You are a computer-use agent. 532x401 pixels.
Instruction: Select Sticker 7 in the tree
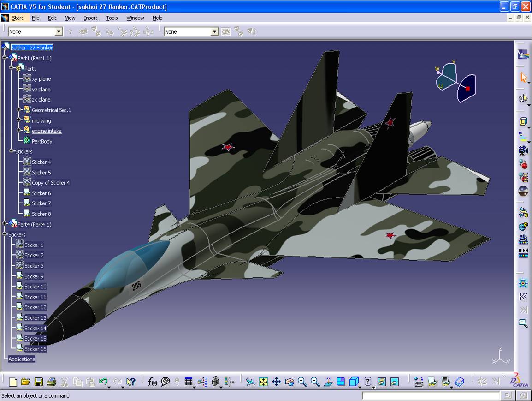(41, 203)
